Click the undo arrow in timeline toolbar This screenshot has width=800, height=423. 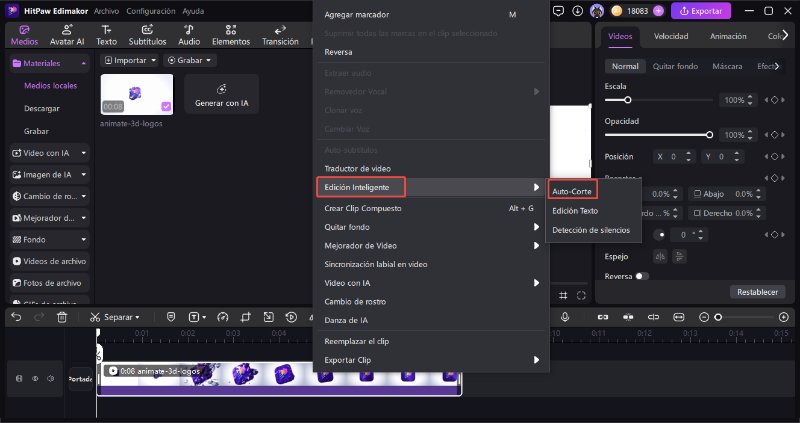16,317
